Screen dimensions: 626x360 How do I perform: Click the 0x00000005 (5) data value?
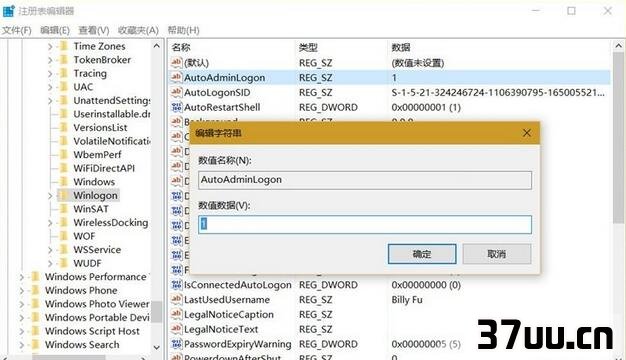pos(426,344)
